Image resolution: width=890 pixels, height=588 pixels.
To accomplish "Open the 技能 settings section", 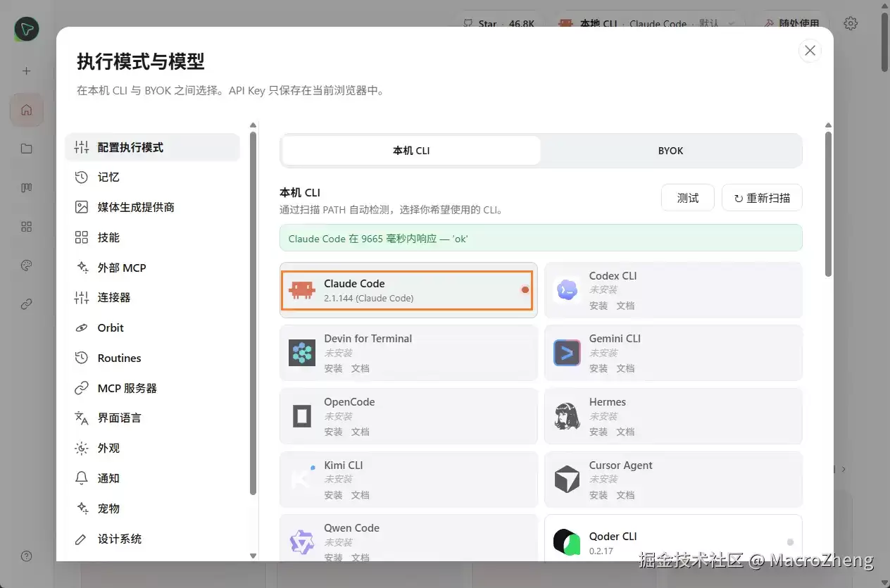I will pyautogui.click(x=152, y=237).
